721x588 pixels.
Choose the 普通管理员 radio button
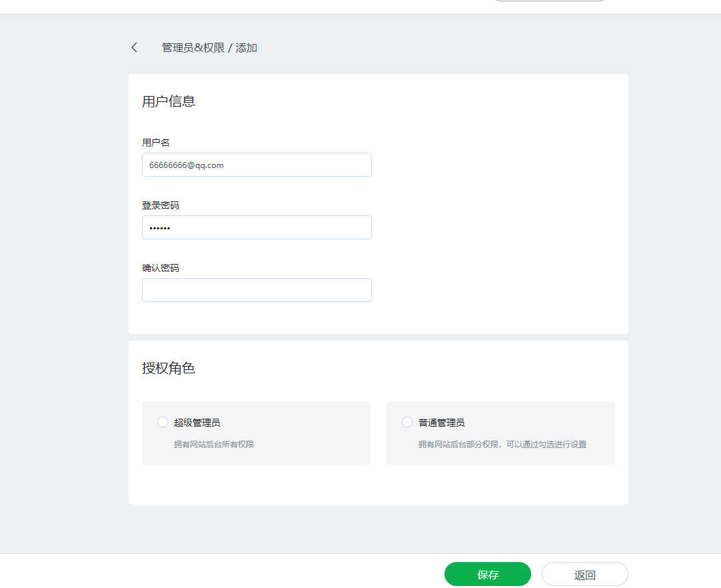407,422
